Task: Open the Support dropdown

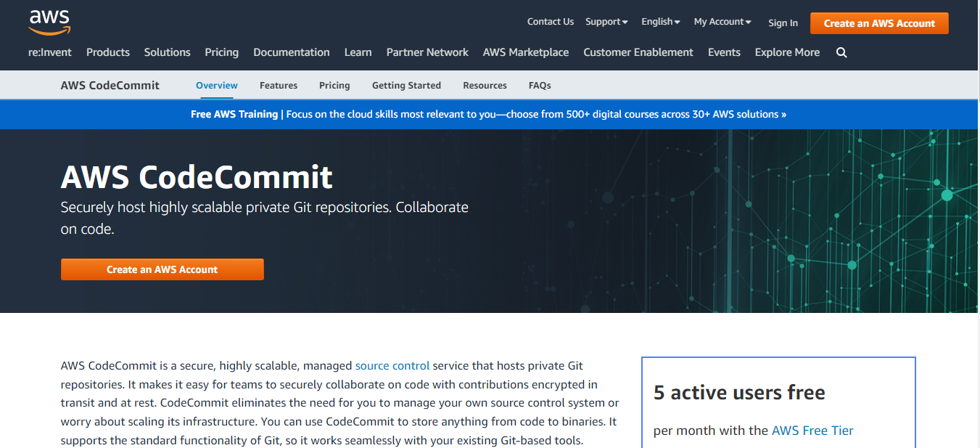Action: coord(606,22)
